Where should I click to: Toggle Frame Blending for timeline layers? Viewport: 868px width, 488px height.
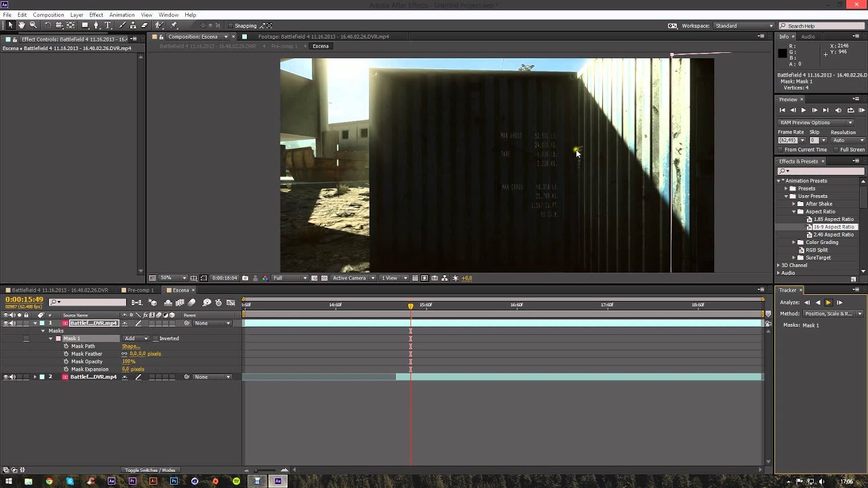180,302
